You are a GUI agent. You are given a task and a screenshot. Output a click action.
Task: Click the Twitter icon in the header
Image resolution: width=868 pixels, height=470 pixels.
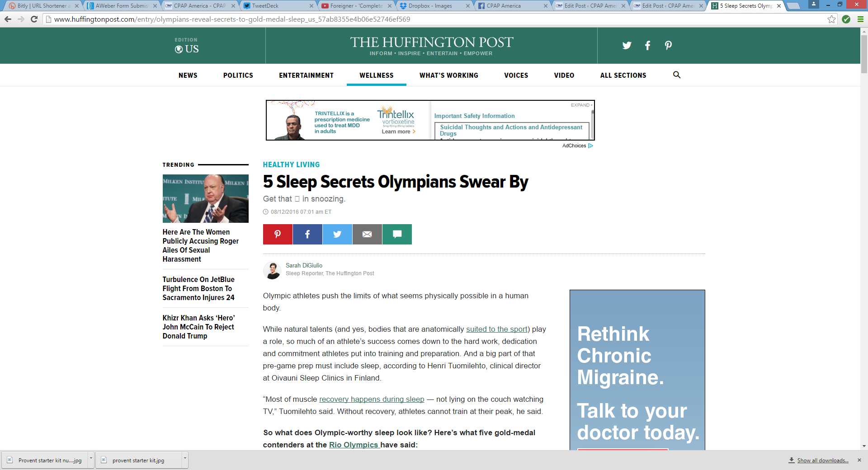627,45
